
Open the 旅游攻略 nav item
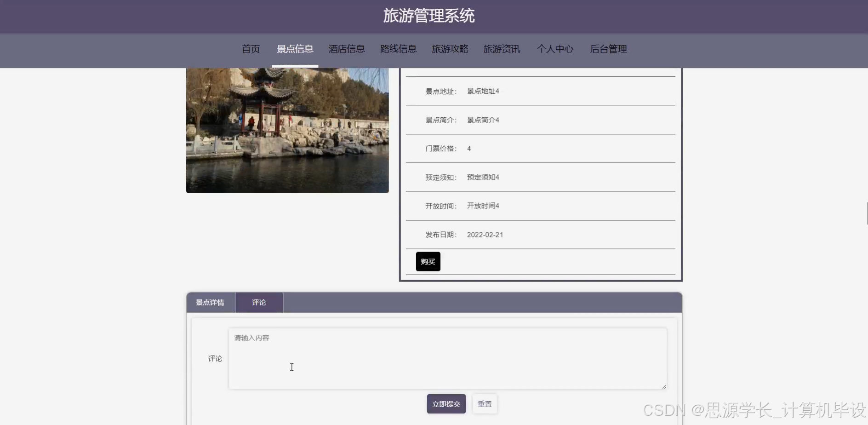[x=450, y=49]
